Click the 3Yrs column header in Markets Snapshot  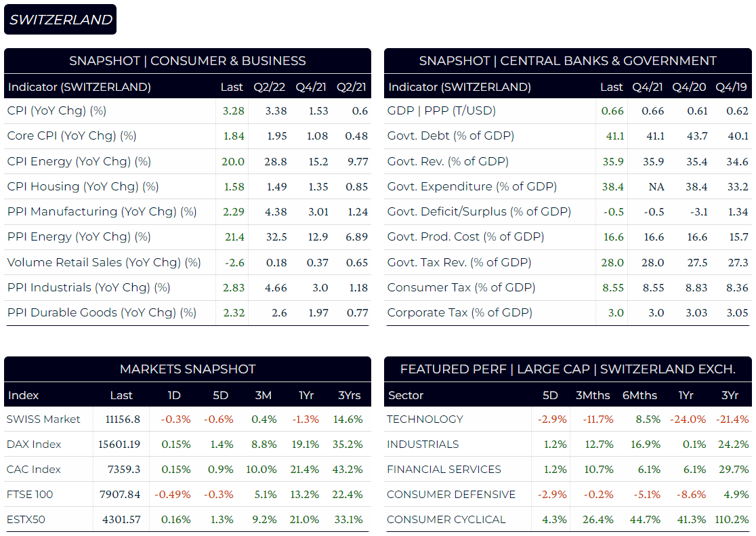tap(349, 396)
